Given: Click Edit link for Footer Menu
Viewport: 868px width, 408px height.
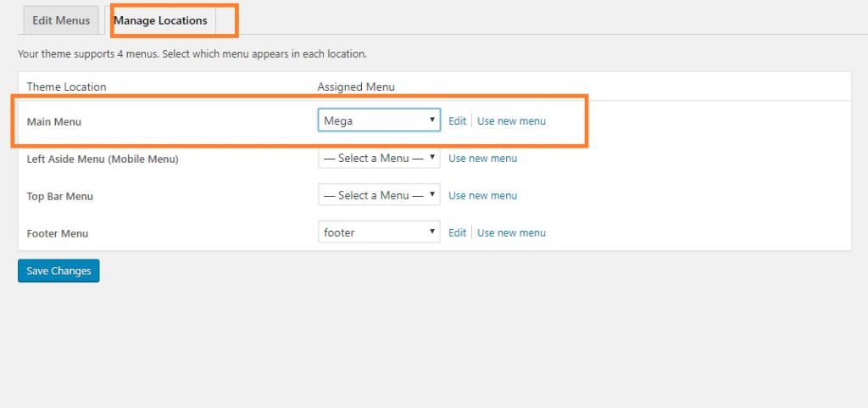Looking at the screenshot, I should (x=457, y=232).
